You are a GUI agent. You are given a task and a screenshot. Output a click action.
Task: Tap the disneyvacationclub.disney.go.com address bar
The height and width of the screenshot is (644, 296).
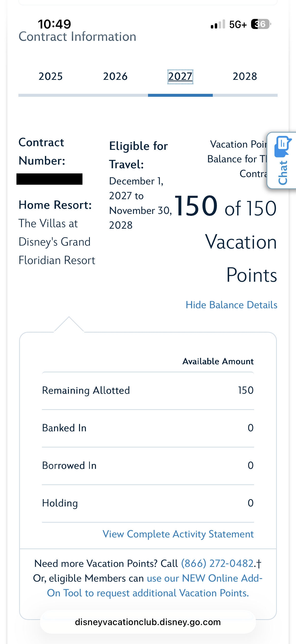click(x=148, y=622)
